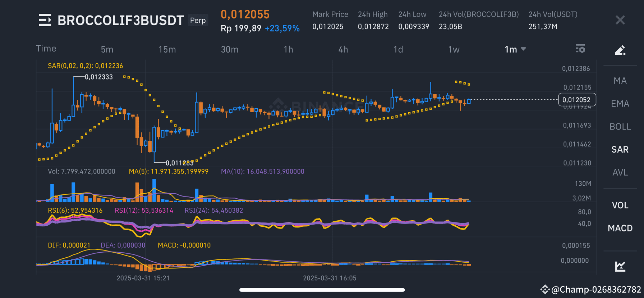
Task: Tap the Perp contract badge
Action: [198, 20]
